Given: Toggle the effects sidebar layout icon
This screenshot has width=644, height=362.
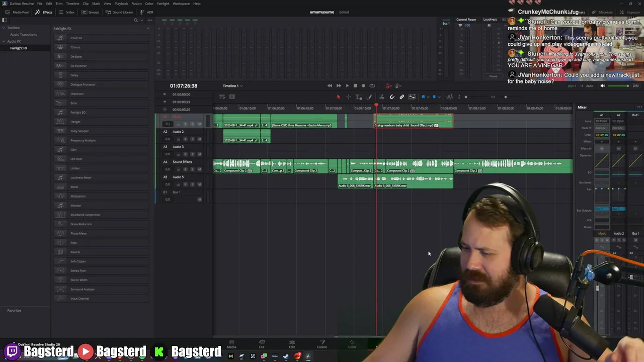Looking at the screenshot, I should pos(4,20).
